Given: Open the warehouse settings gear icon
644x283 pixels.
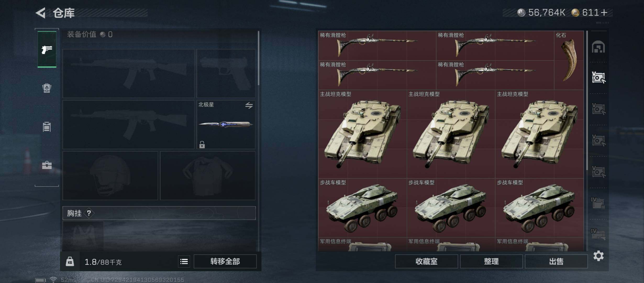Looking at the screenshot, I should click(598, 256).
